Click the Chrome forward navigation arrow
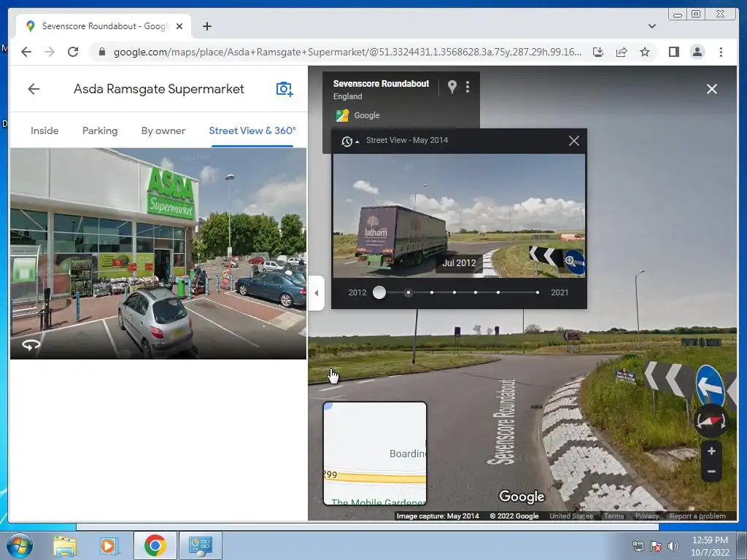The image size is (747, 560). 50,52
